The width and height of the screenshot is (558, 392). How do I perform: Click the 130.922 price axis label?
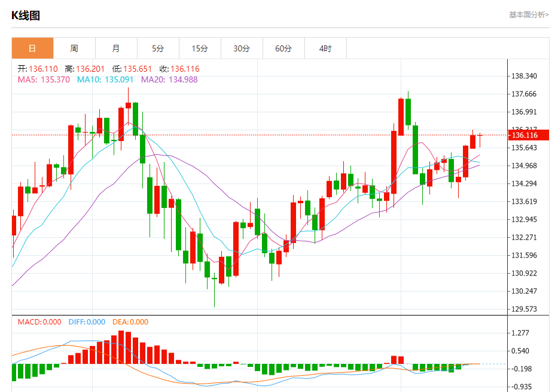coord(524,273)
